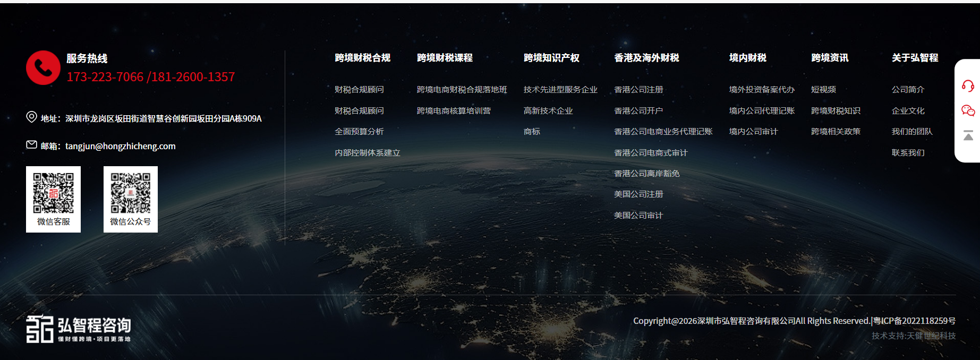Image resolution: width=980 pixels, height=360 pixels.
Task: Open the 香港公司电商业务代理记账 link
Action: 663,132
